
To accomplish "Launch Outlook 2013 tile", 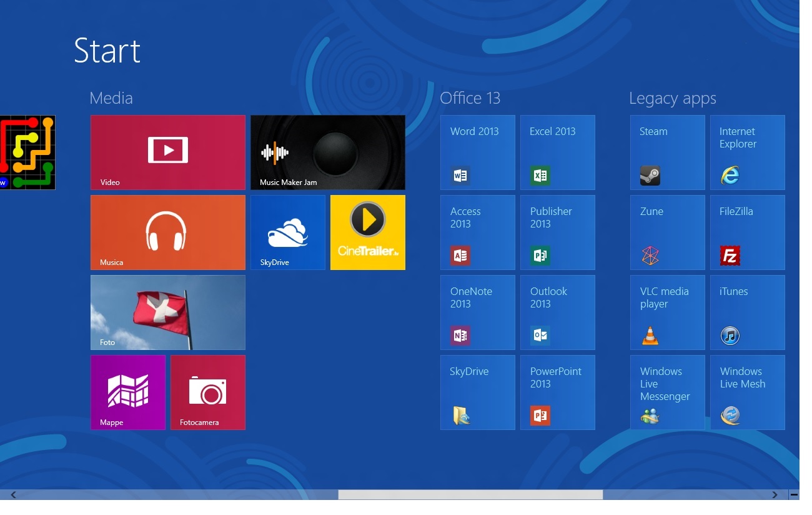I will 558,312.
